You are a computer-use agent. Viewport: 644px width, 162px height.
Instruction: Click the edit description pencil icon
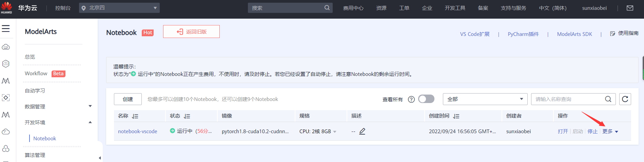pos(362,131)
